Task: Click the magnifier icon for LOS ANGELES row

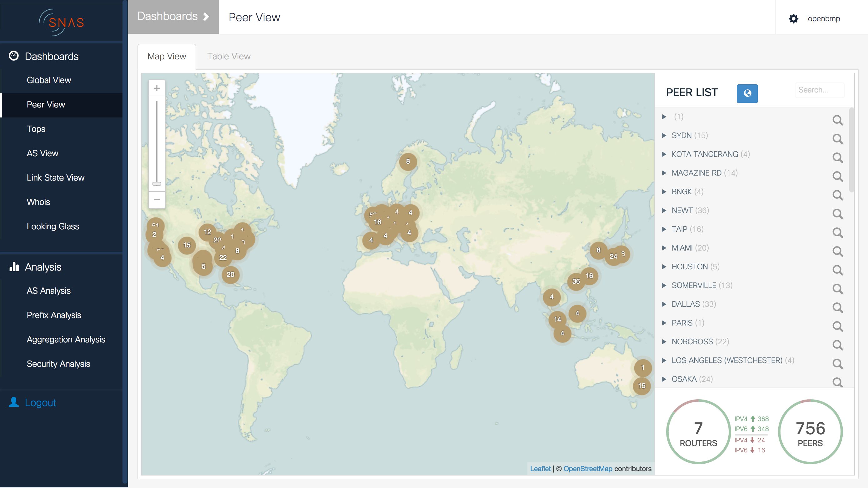Action: click(837, 364)
